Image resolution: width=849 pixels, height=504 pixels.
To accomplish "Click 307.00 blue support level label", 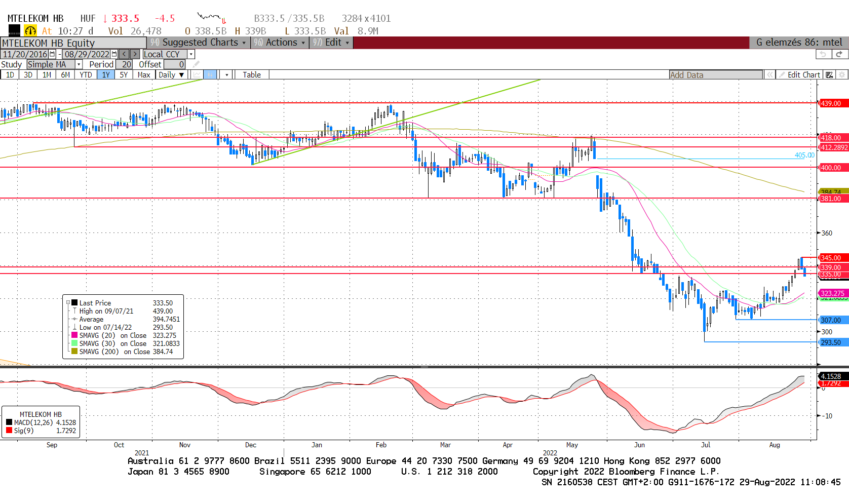I will (x=833, y=320).
